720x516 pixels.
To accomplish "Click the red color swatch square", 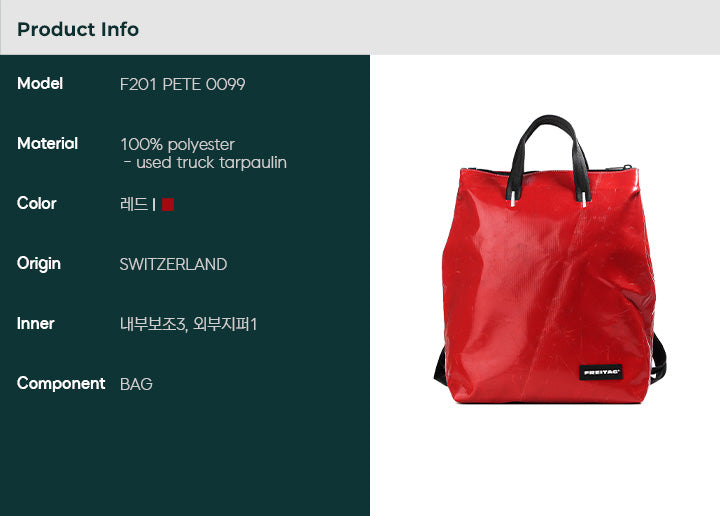I will point(168,204).
